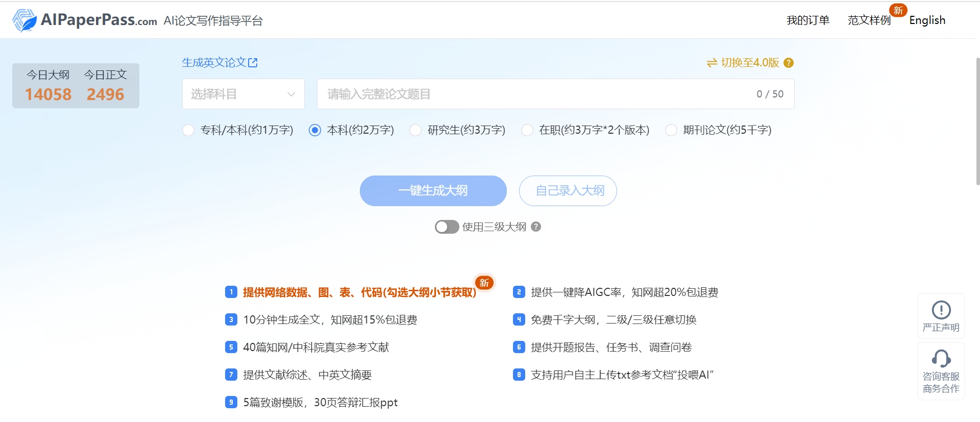Open the 选择科目 dropdown

coord(243,94)
